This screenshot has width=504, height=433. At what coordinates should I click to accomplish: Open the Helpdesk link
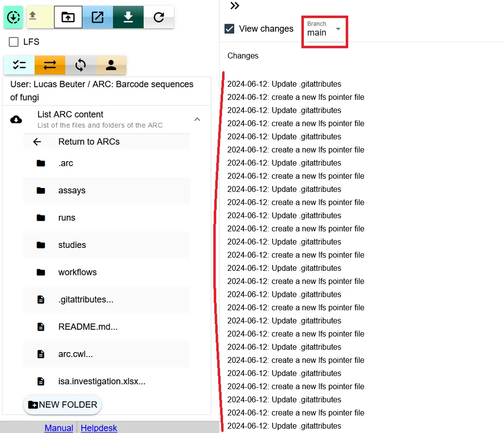pyautogui.click(x=99, y=428)
